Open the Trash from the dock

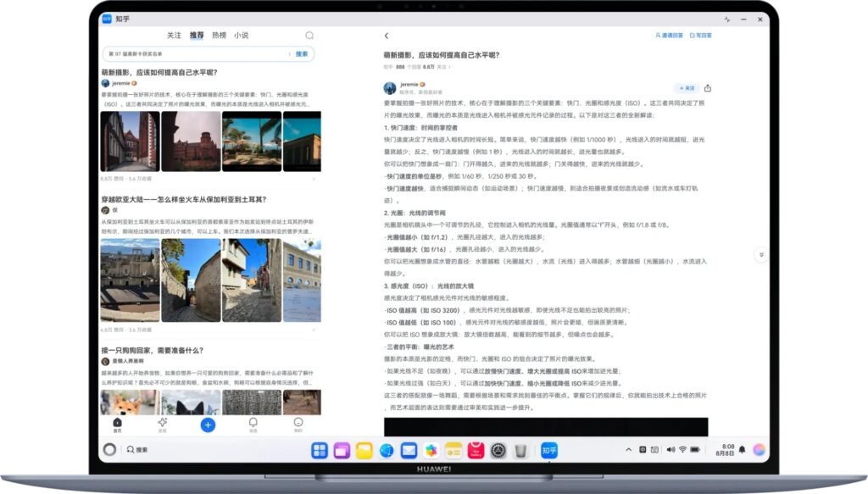[519, 450]
